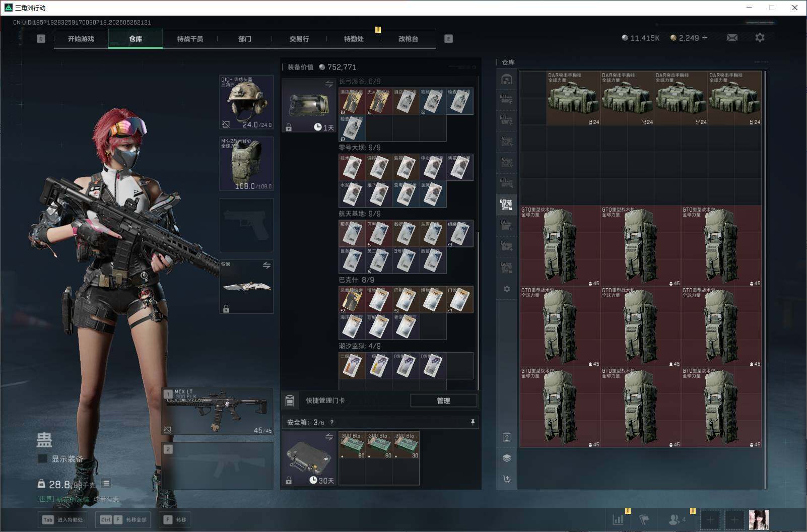Click the 装备价值 coin icon
This screenshot has height=532, width=807.
pyautogui.click(x=322, y=67)
